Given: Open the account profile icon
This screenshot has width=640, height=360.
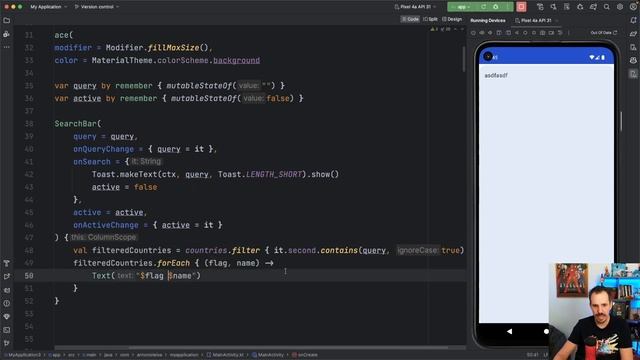Looking at the screenshot, I should coord(633,7).
